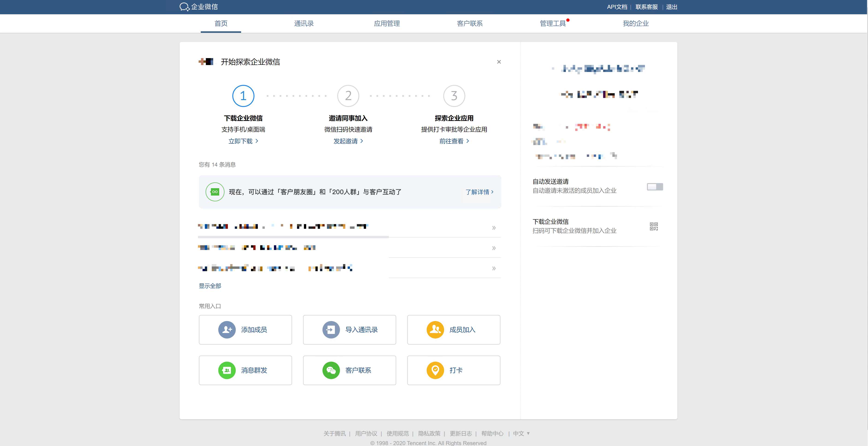Click the 企业微信 logo icon
Screen dimensions: 868x446
(185, 7)
